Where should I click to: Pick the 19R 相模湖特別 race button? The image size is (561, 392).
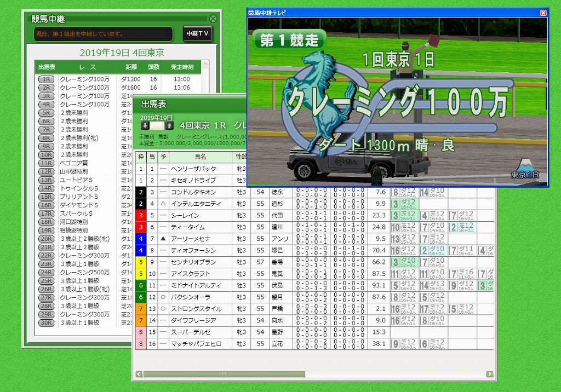(x=47, y=230)
